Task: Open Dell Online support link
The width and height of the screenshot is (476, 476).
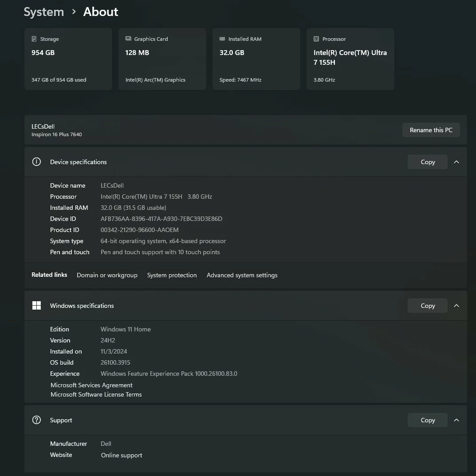Action: [x=122, y=455]
